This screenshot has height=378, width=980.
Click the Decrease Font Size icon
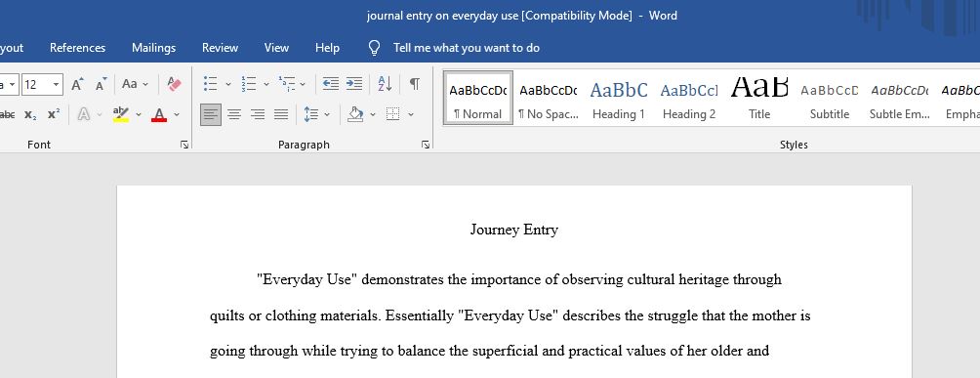pyautogui.click(x=102, y=84)
